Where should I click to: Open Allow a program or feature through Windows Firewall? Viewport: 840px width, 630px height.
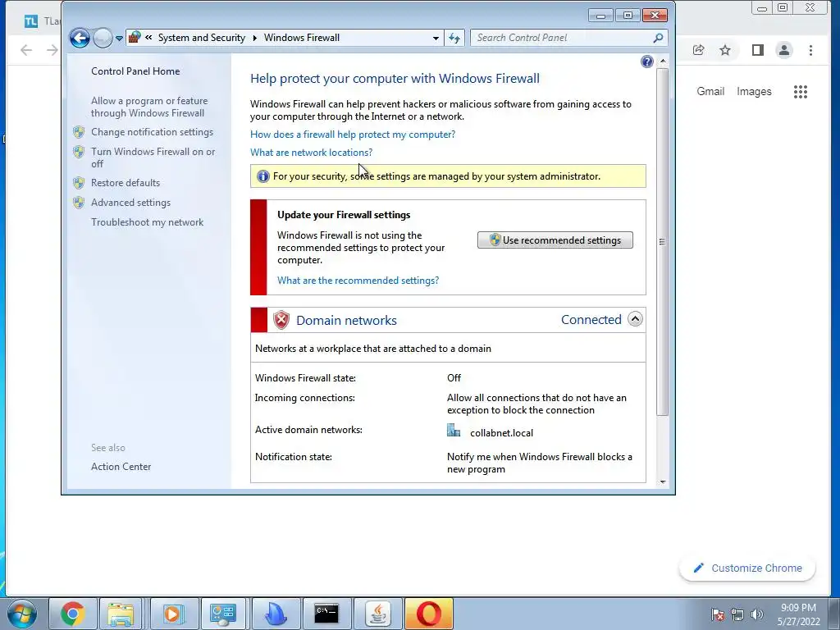point(149,107)
